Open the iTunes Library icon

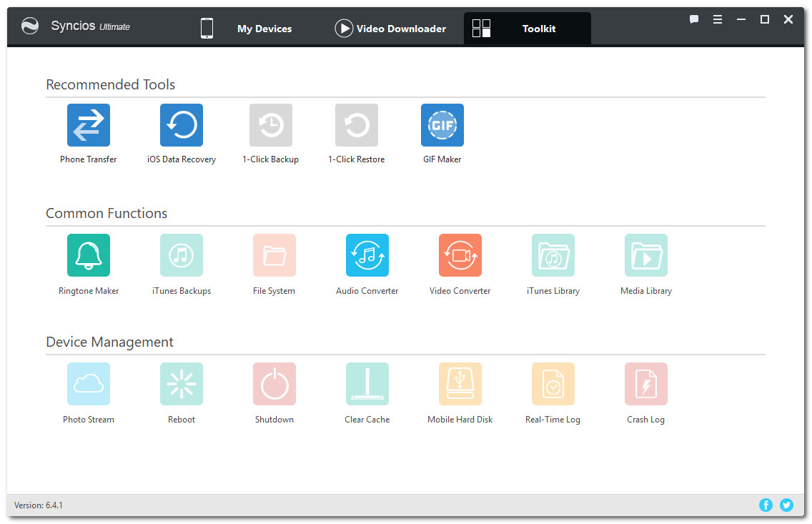point(553,254)
